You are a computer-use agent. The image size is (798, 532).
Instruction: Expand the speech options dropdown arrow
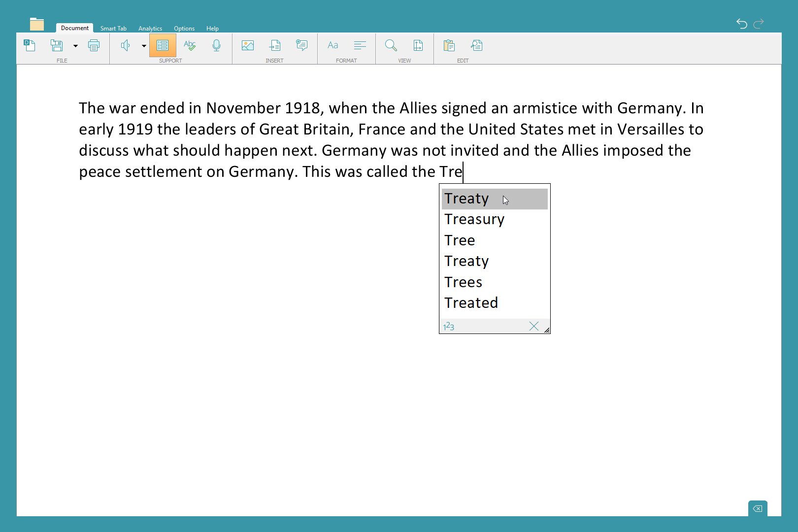(x=144, y=46)
